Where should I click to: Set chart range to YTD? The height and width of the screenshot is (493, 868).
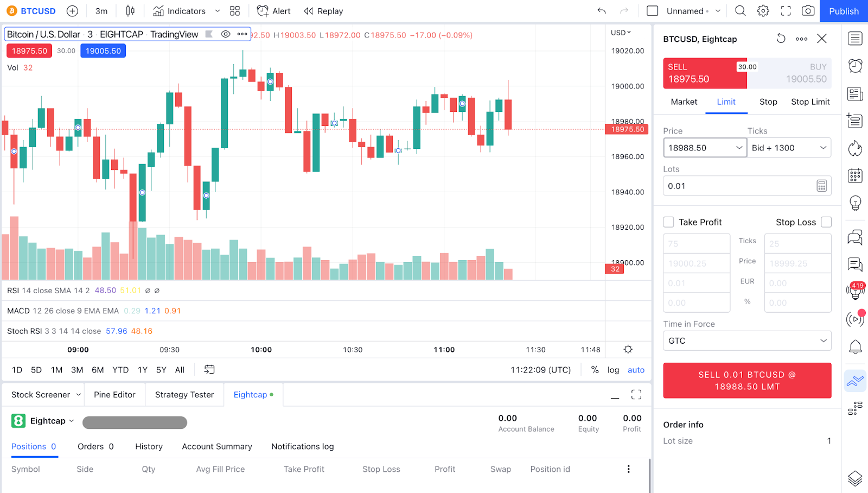coord(120,370)
